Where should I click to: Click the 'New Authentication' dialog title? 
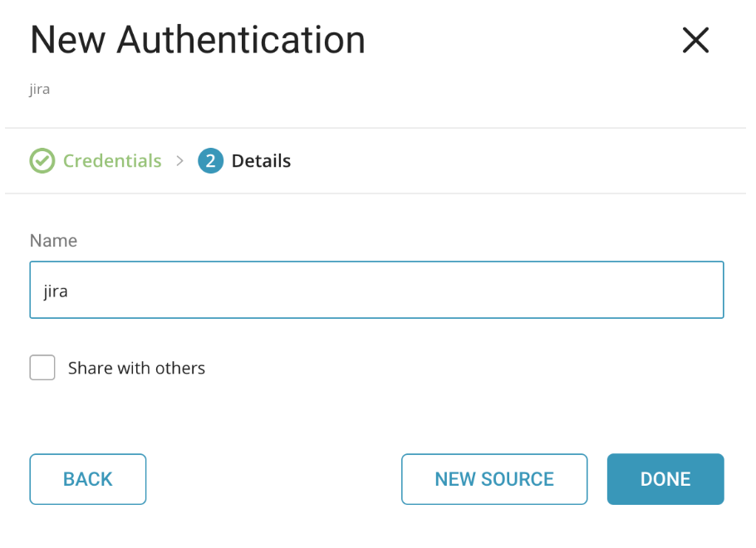click(198, 40)
